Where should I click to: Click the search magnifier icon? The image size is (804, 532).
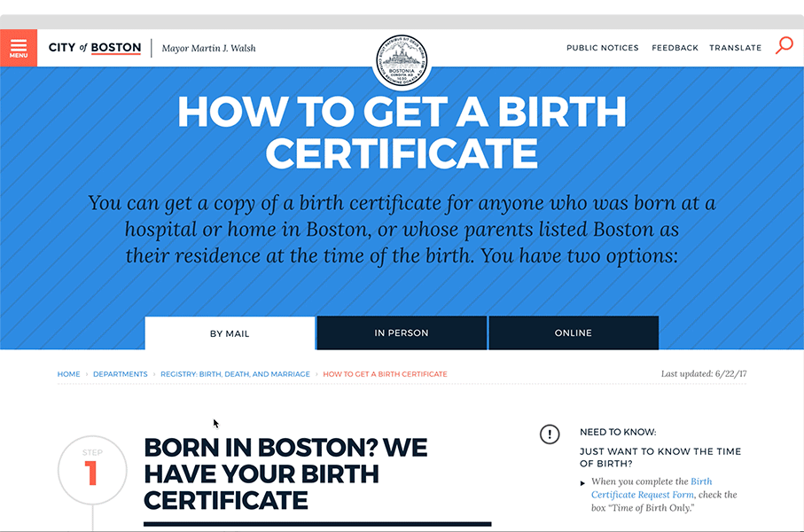784,45
